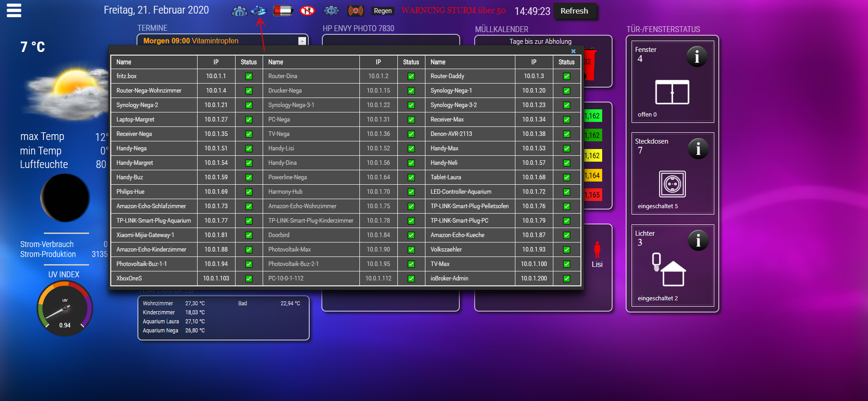This screenshot has height=401, width=868.
Task: Click the orange alarm siren icon
Action: coord(355,10)
